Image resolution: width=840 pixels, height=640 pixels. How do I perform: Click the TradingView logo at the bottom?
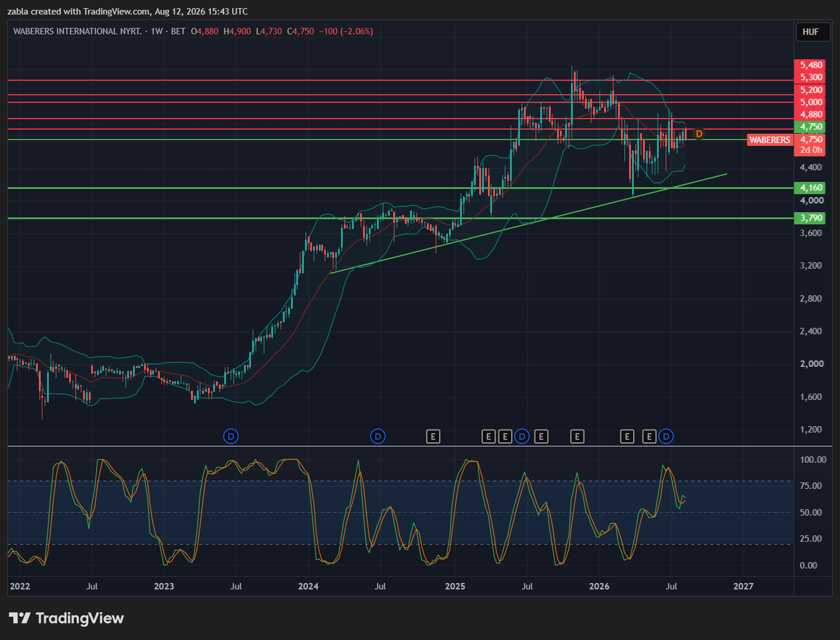[x=66, y=618]
